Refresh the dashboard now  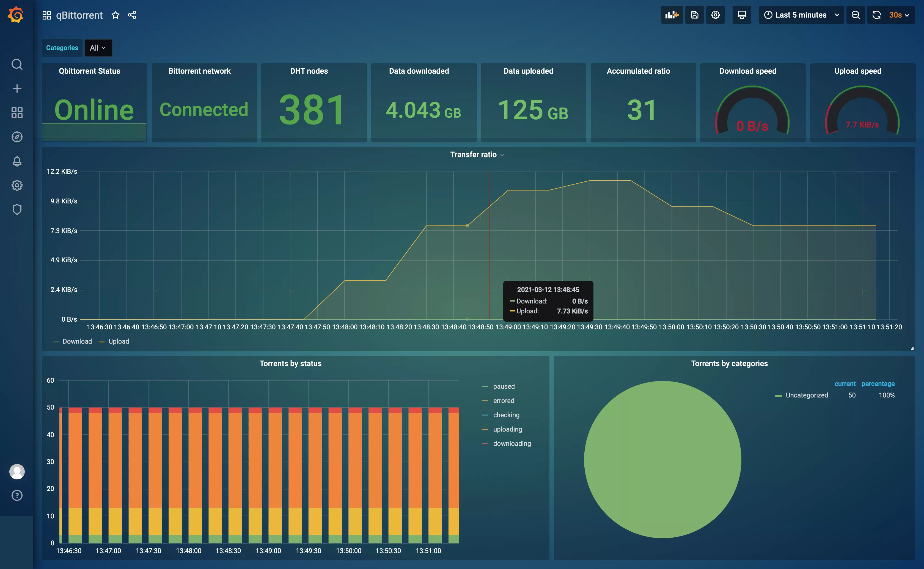point(877,15)
